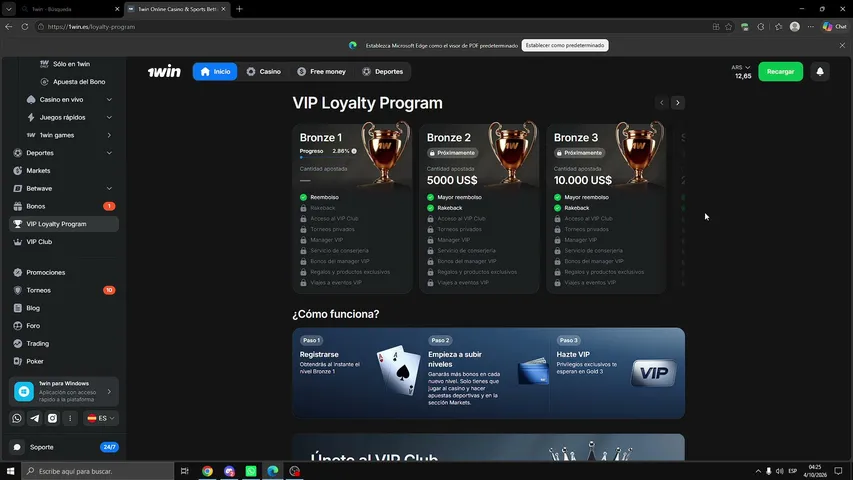Open Poker in the sidebar

(x=64, y=361)
